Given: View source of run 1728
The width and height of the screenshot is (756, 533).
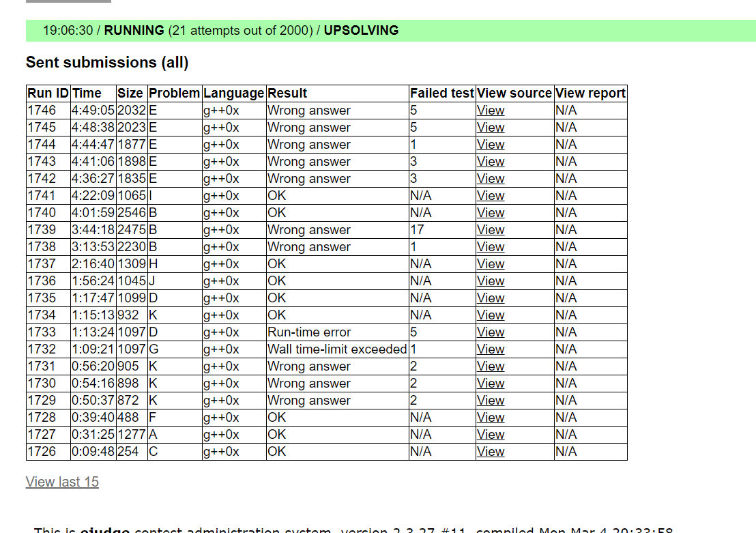Looking at the screenshot, I should (x=491, y=418).
